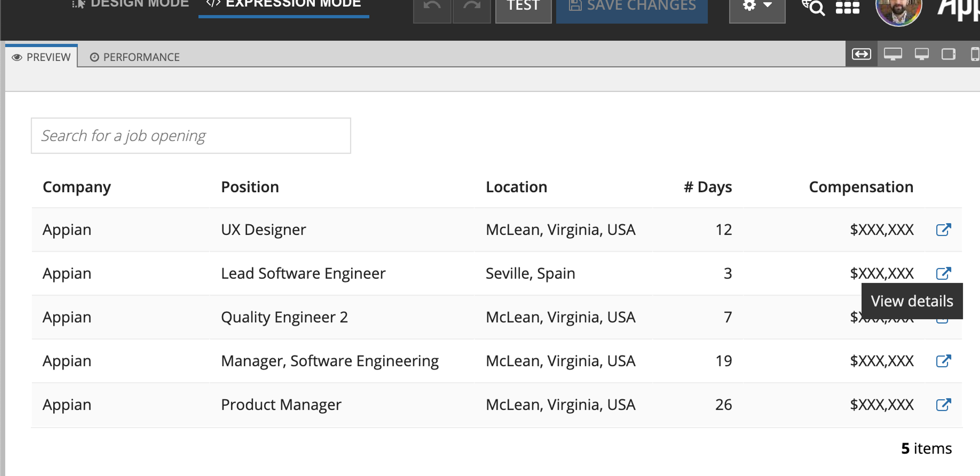Click the 5 items count text
This screenshot has width=980, height=476.
(926, 449)
